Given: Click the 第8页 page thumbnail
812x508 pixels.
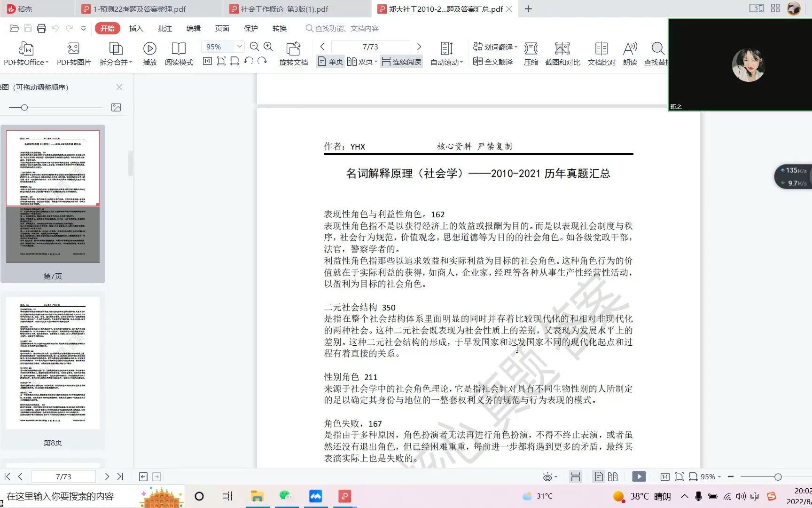Looking at the screenshot, I should click(x=53, y=362).
